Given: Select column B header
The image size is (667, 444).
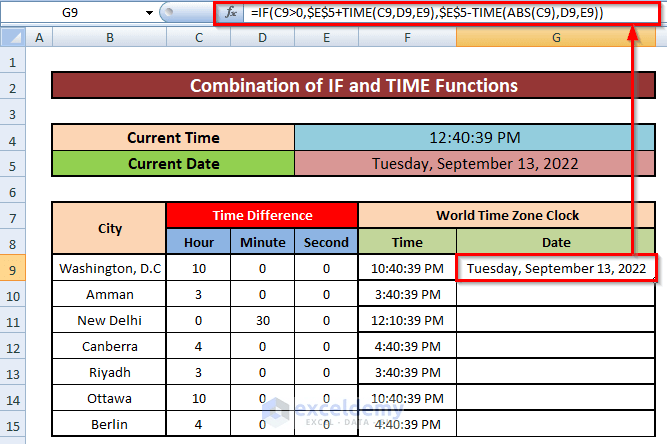Looking at the screenshot, I should tap(109, 37).
